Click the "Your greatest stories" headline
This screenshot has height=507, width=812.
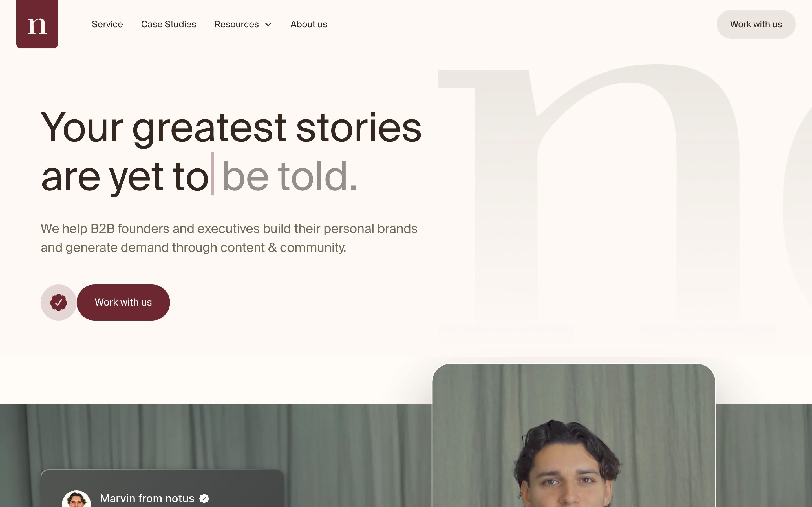231,128
